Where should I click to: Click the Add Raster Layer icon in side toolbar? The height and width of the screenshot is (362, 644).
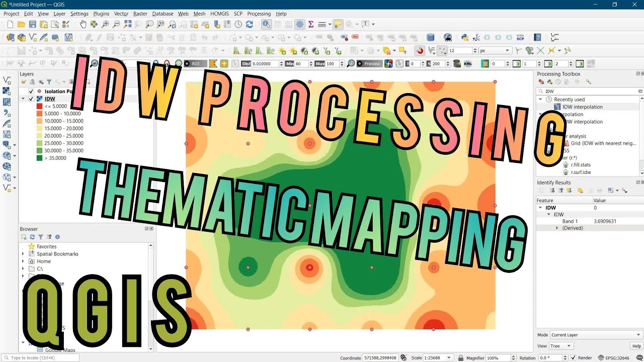click(7, 91)
